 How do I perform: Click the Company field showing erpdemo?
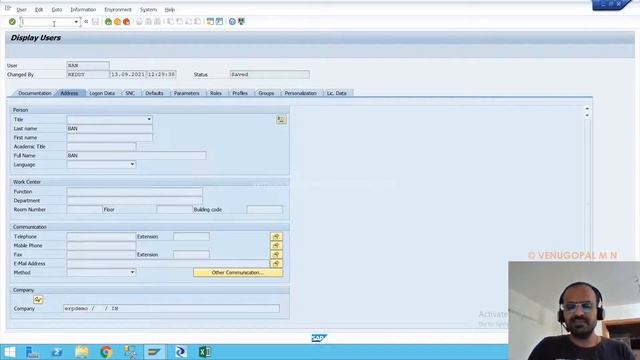[x=171, y=309]
